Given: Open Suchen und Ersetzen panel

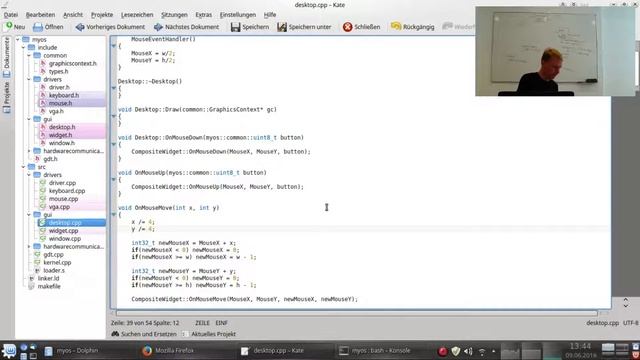Looking at the screenshot, I should [x=144, y=334].
